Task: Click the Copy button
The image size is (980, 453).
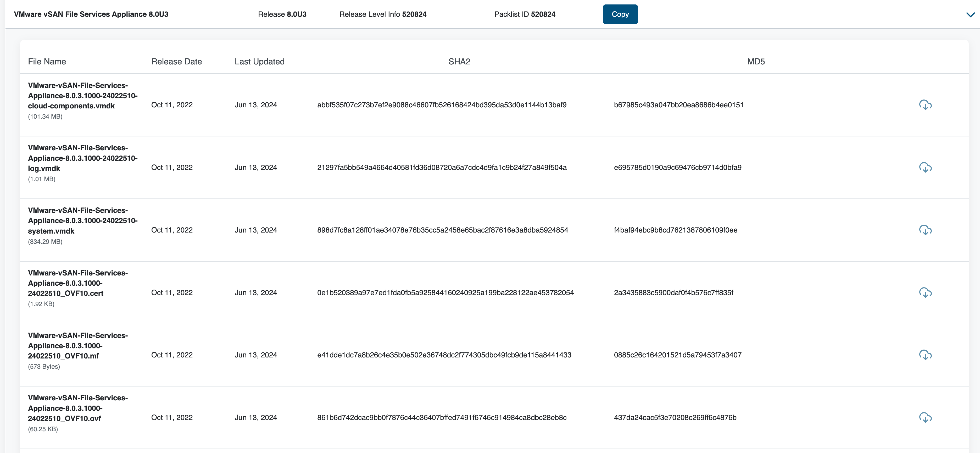Action: pos(620,14)
